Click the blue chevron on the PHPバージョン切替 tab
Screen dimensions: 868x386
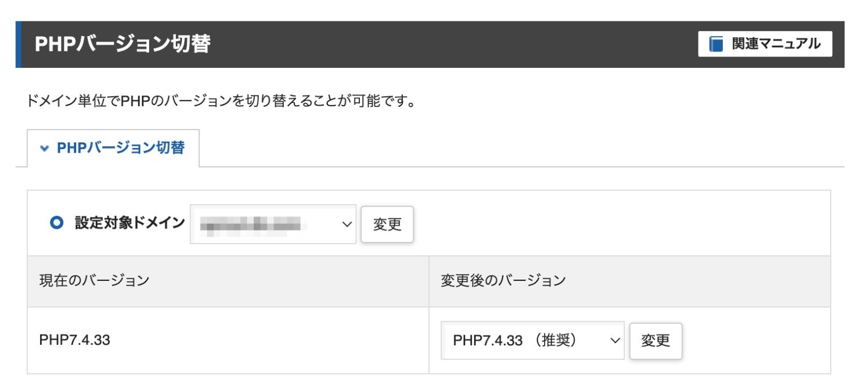coord(46,148)
